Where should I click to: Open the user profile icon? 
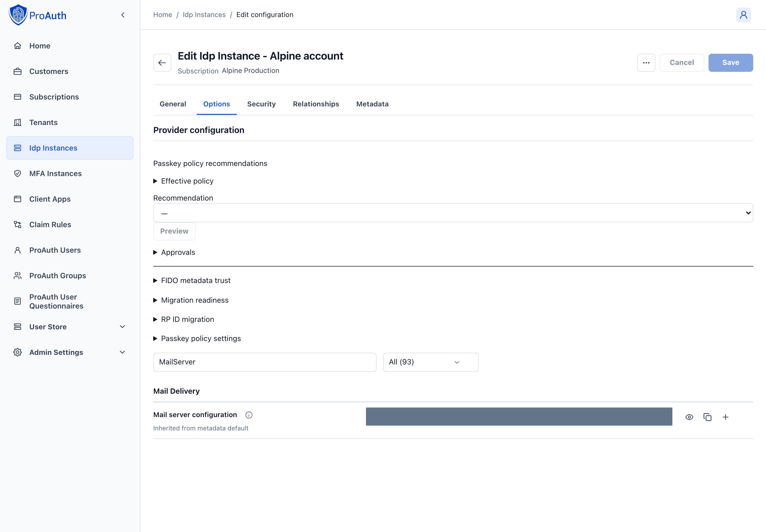point(743,15)
